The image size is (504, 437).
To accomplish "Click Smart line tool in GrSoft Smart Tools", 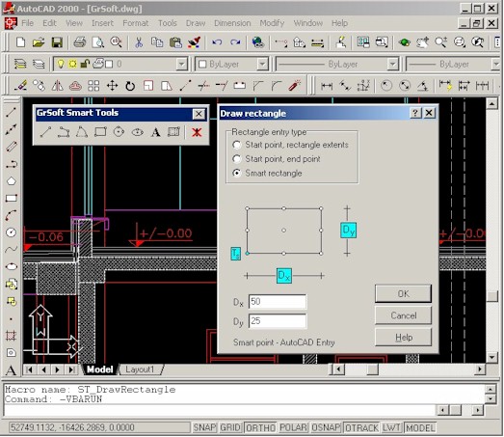I will [x=45, y=132].
